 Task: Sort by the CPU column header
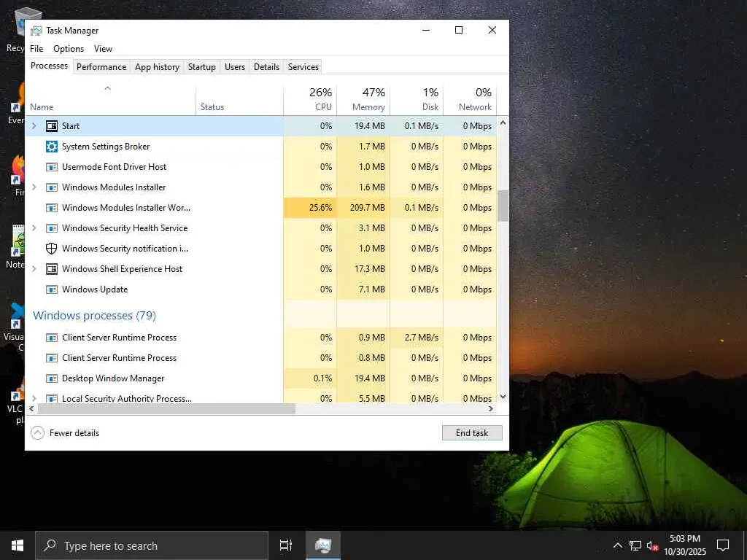pyautogui.click(x=310, y=101)
